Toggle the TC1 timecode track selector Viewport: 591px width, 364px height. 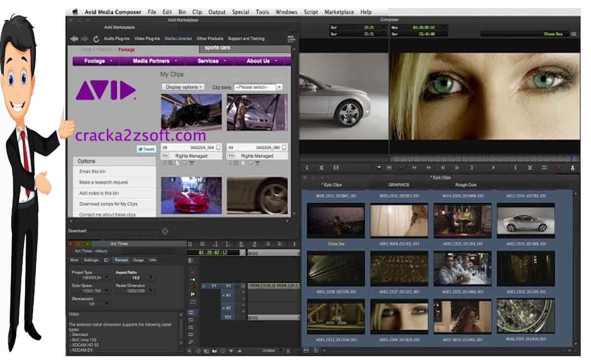point(228,317)
